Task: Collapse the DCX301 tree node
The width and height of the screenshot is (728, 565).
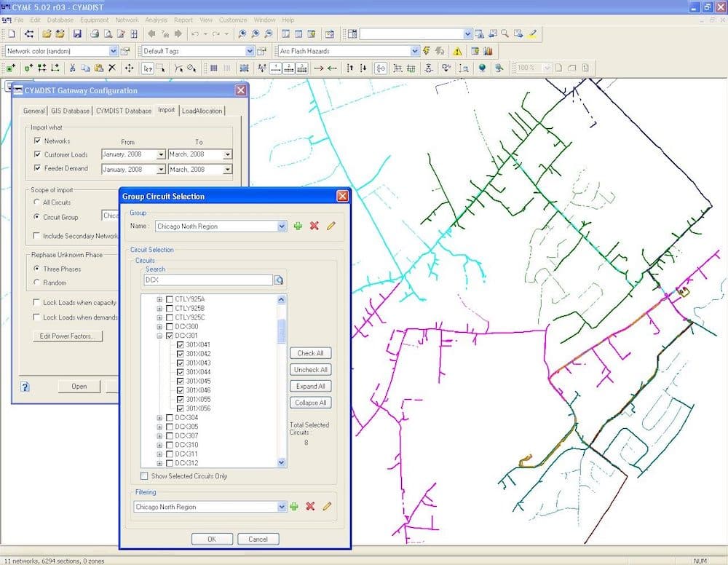Action: click(159, 336)
